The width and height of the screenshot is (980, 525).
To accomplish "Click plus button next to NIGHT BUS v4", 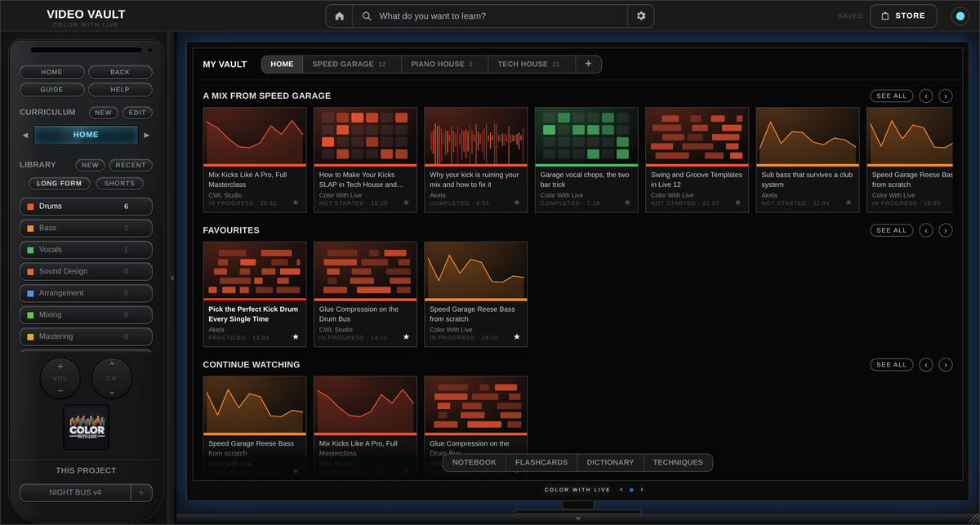I will (x=140, y=492).
